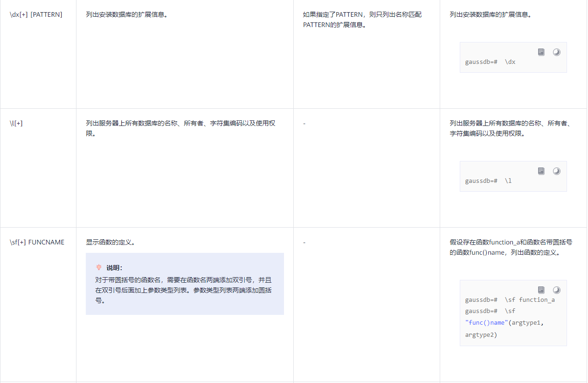The width and height of the screenshot is (588, 383).
Task: Click \l example text above code block
Action: click(511, 128)
